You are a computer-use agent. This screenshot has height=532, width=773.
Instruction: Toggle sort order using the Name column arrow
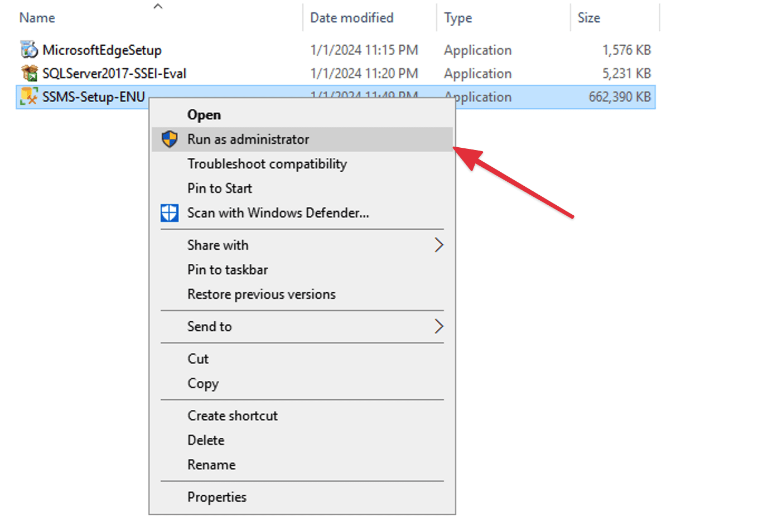pyautogui.click(x=158, y=7)
